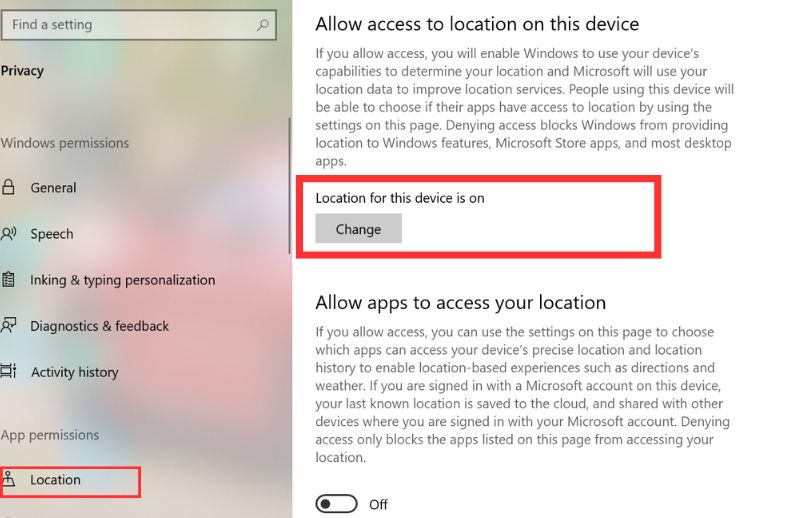785x518 pixels.
Task: Click the sidebar vertical scrollbar
Action: tap(289, 185)
